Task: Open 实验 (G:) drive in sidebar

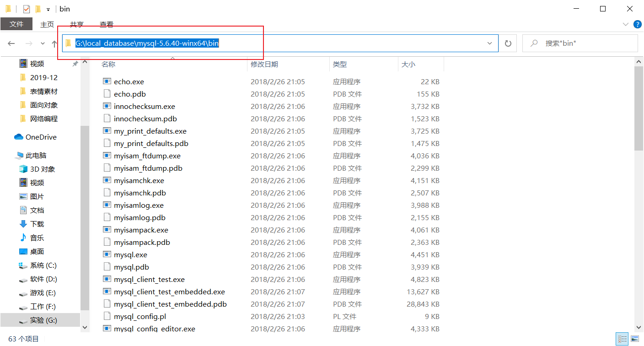Action: [43, 320]
